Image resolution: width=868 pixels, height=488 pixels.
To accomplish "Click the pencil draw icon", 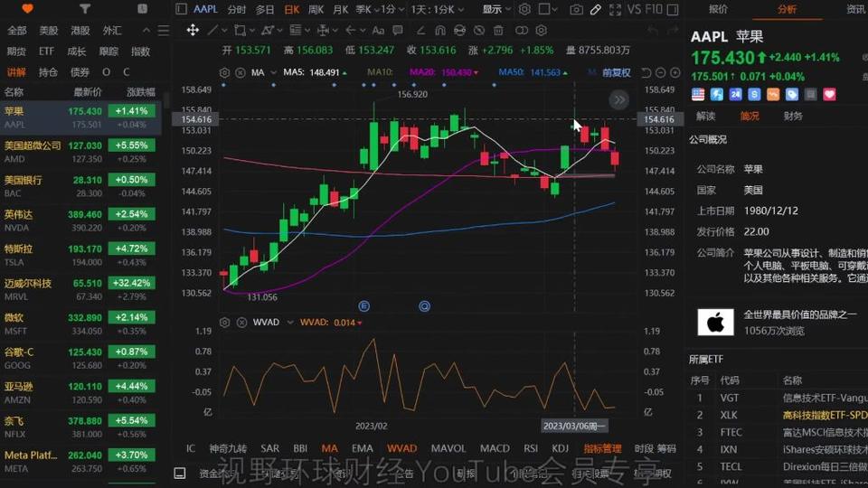I will [596, 9].
